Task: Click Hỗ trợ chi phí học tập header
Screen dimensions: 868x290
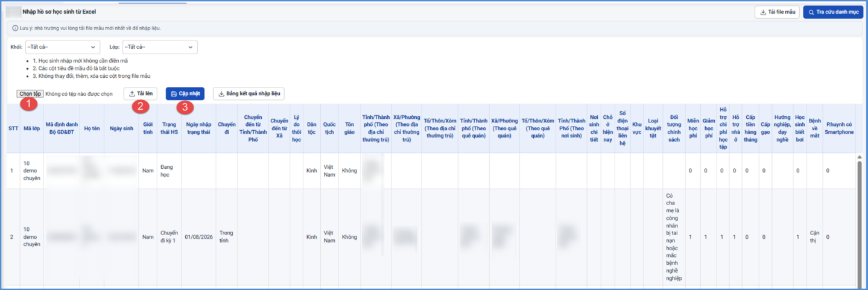Action: (x=723, y=128)
